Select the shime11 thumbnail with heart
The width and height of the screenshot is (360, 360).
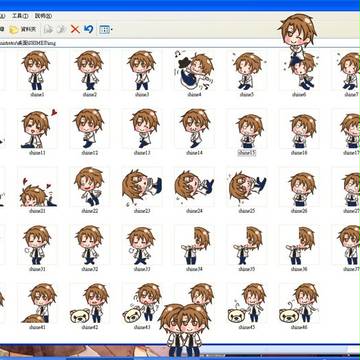37,129
